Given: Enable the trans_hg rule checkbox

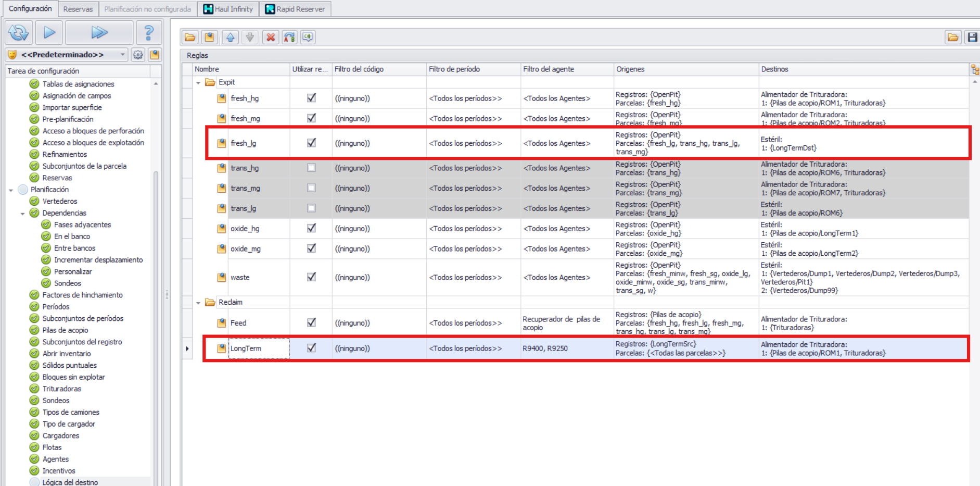Looking at the screenshot, I should click(311, 168).
